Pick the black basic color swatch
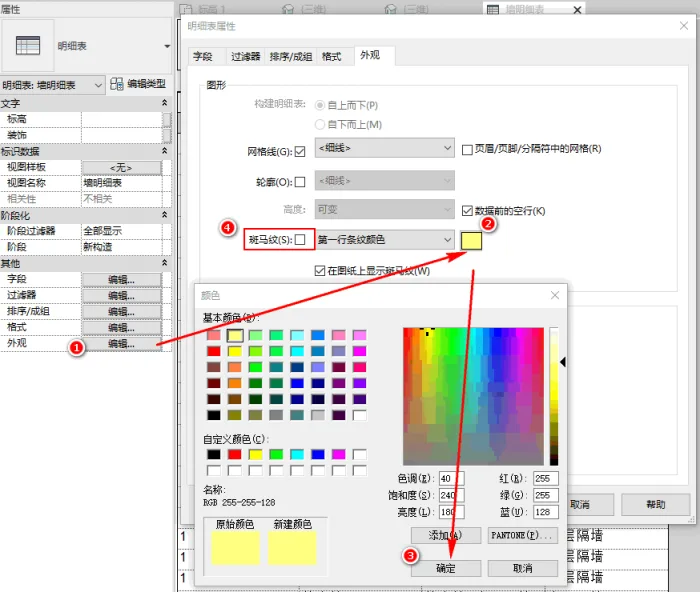 click(214, 415)
